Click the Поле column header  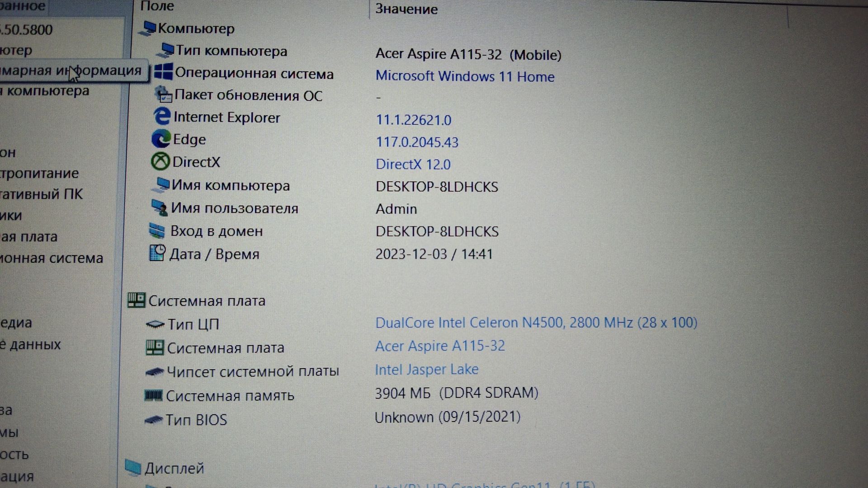(157, 6)
